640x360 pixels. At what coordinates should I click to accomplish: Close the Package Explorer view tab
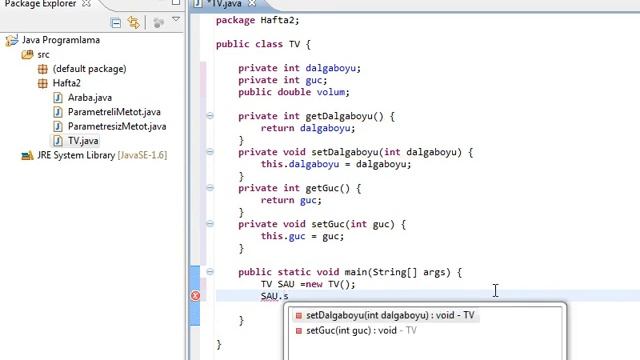(x=86, y=4)
